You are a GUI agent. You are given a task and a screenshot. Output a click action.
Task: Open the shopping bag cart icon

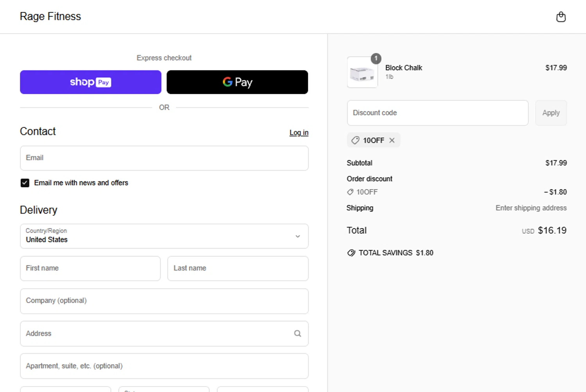pyautogui.click(x=561, y=17)
